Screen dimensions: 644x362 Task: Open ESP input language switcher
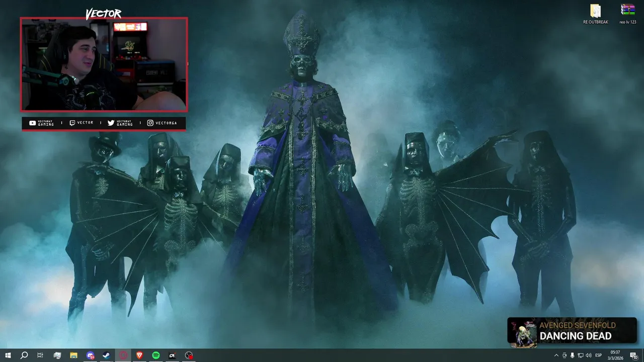[599, 355]
